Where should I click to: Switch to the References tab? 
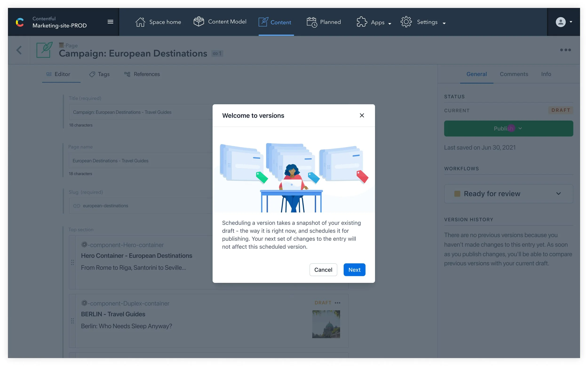(142, 74)
